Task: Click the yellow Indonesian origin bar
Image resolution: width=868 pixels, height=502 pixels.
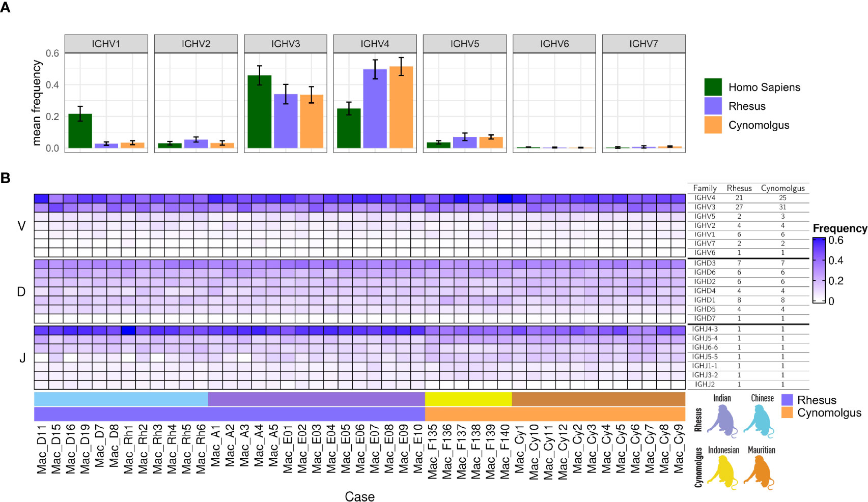Action: tap(468, 399)
